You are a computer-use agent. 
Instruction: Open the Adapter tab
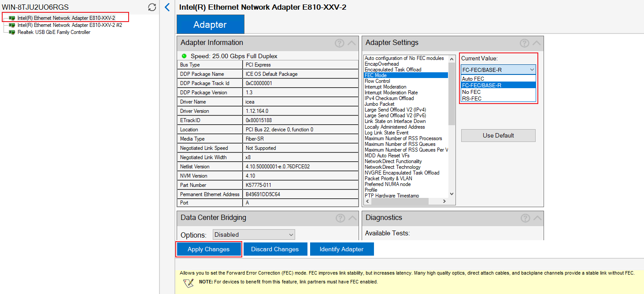point(210,24)
